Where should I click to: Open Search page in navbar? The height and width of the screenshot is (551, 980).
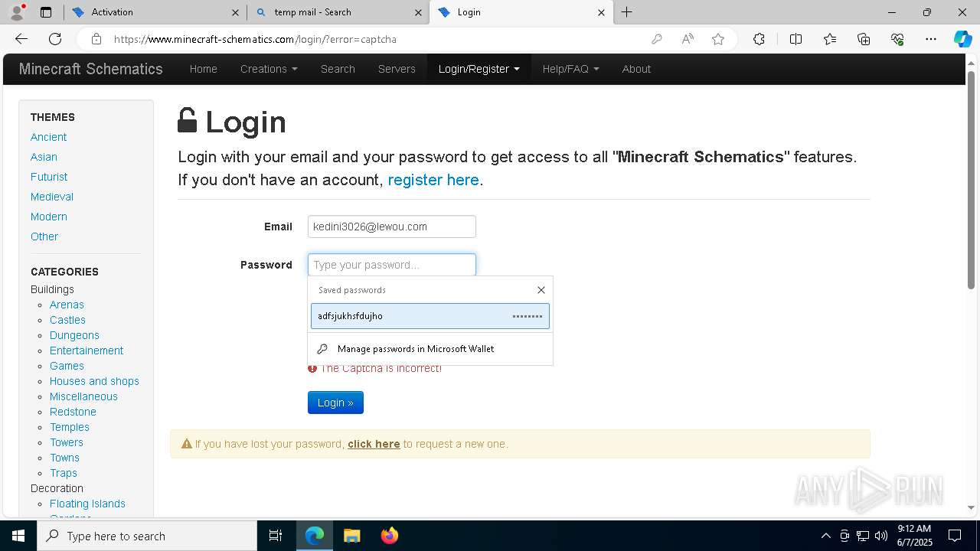tap(338, 69)
